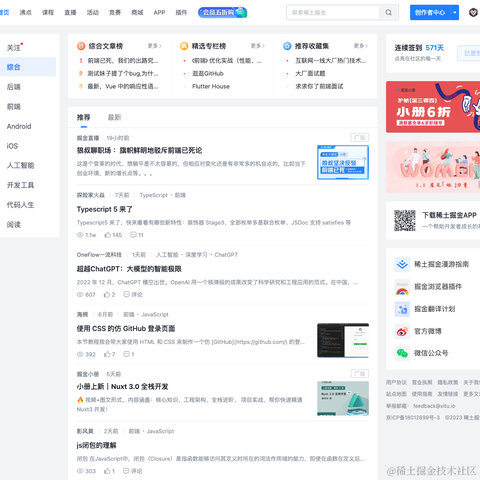Screen dimensions: 480x480
Task: Open ranked article 测试妹子提了个bug
Action: click(123, 73)
